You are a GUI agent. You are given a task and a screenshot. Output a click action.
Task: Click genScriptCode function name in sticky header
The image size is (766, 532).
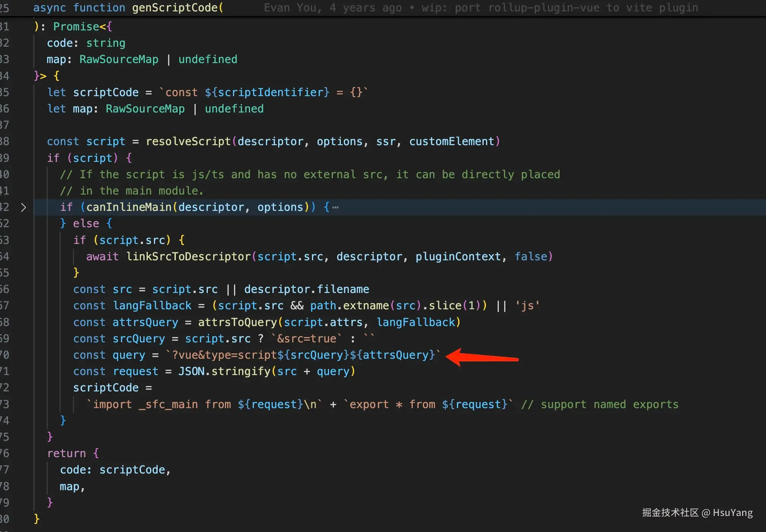click(x=175, y=8)
